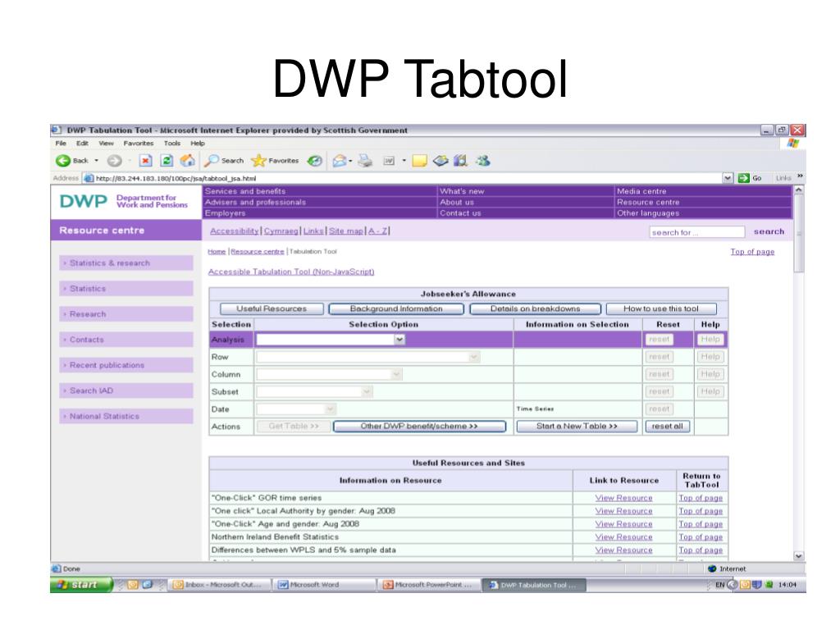Open the File menu
Image resolution: width=840 pixels, height=630 pixels.
pyautogui.click(x=61, y=144)
